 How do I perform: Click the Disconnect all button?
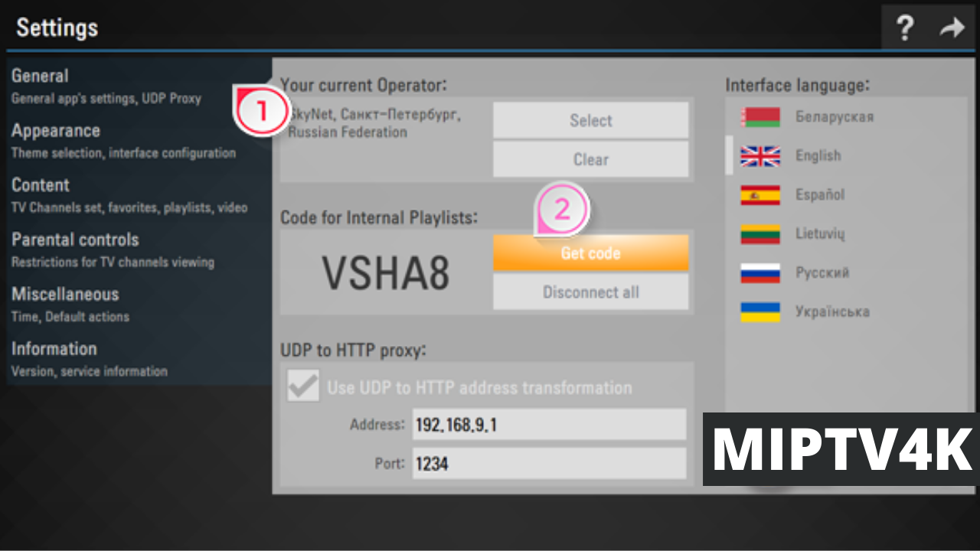[590, 292]
